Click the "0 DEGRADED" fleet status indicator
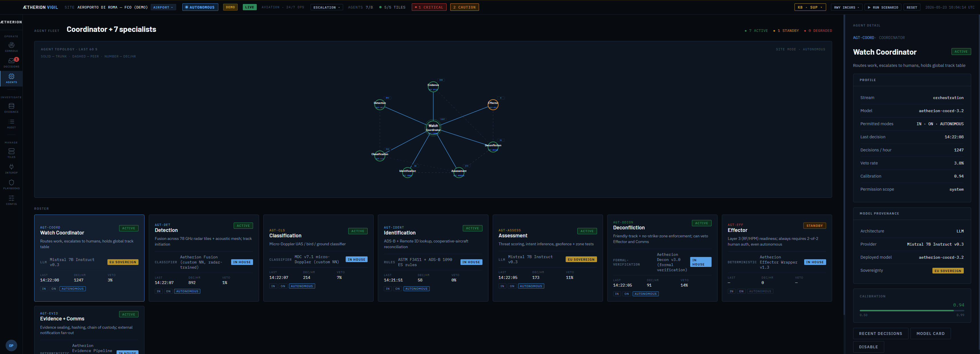The width and height of the screenshot is (980, 354). [x=818, y=31]
